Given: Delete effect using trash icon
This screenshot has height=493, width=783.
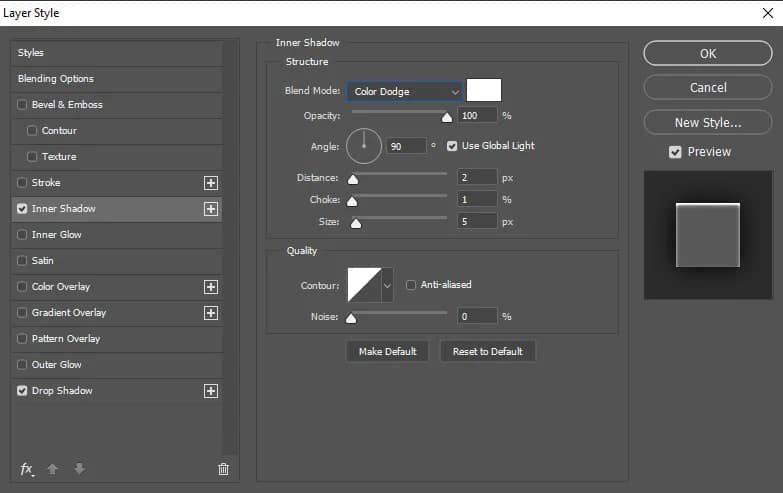Looking at the screenshot, I should 223,469.
